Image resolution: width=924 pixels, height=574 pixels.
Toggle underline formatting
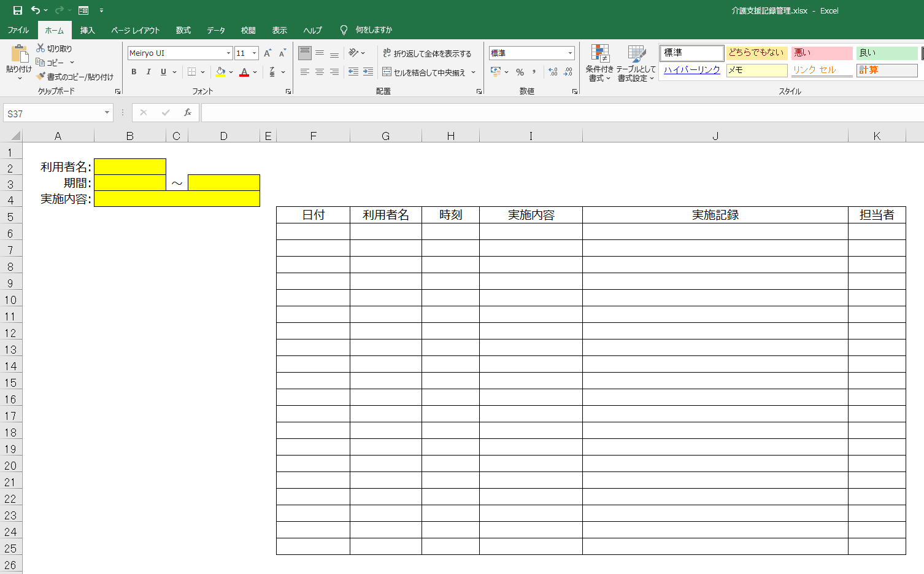click(163, 72)
